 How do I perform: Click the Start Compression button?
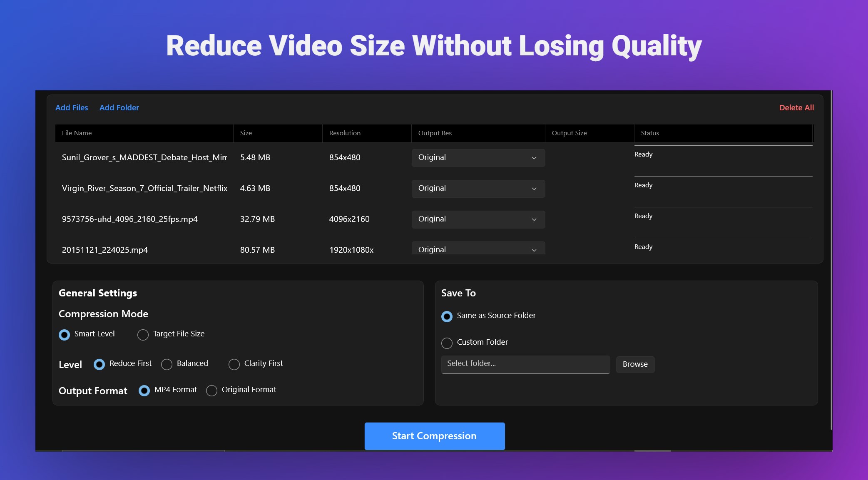pos(435,436)
